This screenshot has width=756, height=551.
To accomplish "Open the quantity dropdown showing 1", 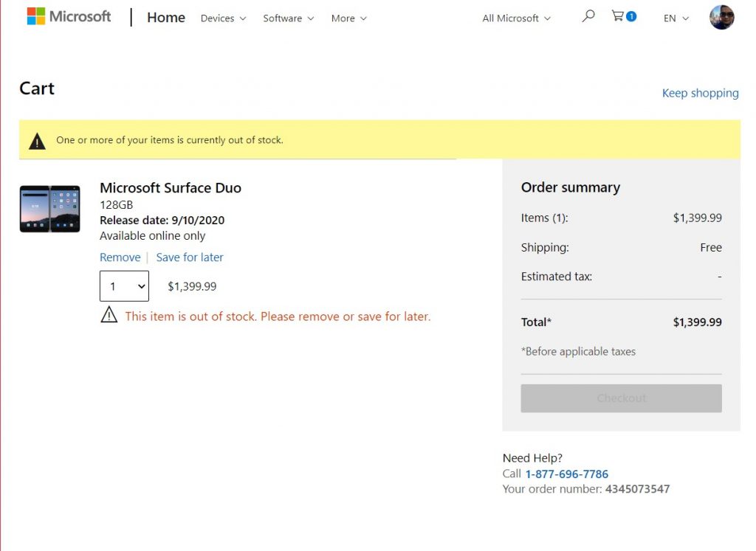I will (124, 286).
